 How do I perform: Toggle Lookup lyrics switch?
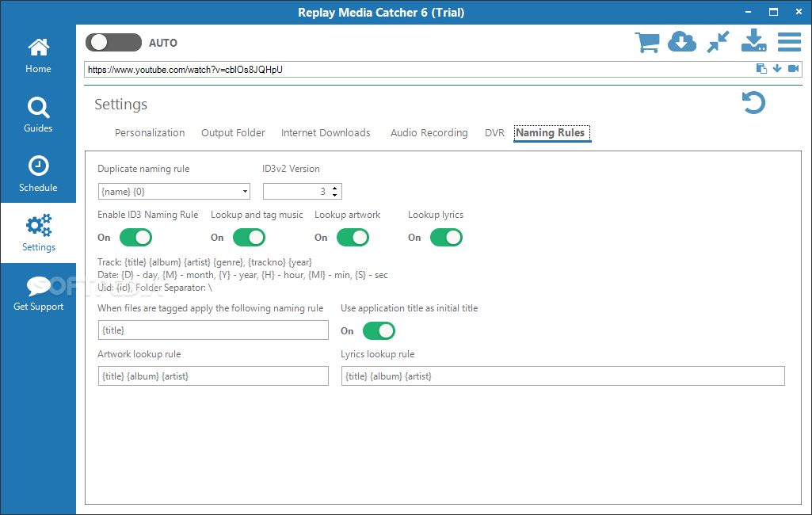(x=446, y=237)
